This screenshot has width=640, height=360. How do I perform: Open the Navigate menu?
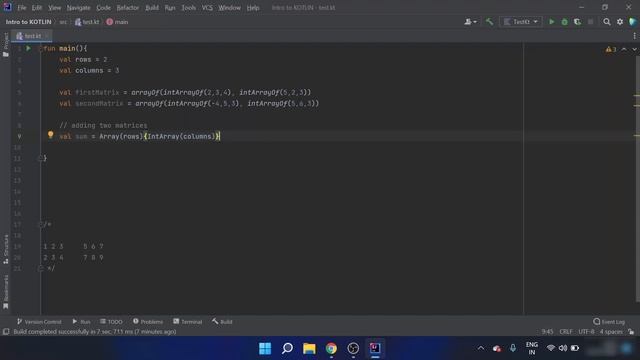78,8
